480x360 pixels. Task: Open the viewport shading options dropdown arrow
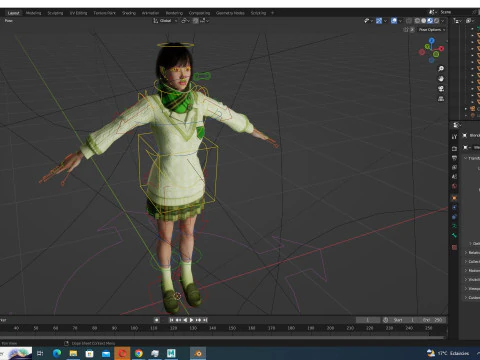(443, 21)
